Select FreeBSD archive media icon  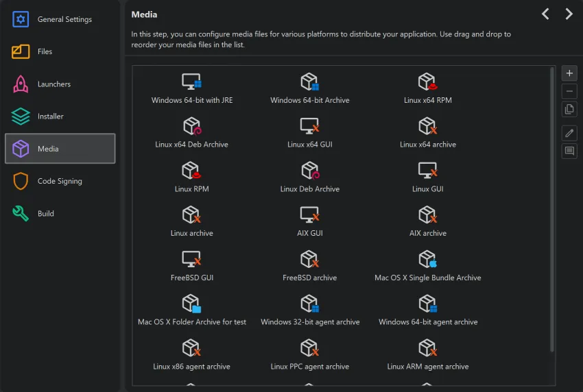tap(310, 259)
